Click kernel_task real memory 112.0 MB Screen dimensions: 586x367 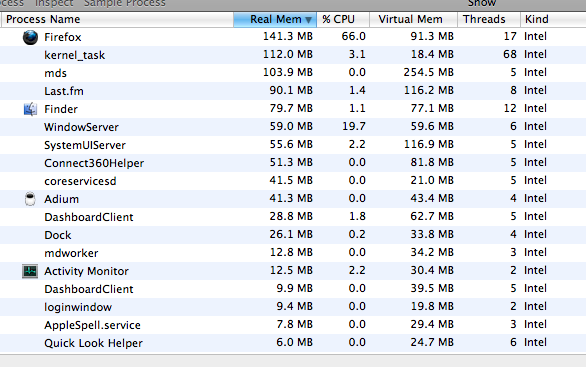(288, 54)
